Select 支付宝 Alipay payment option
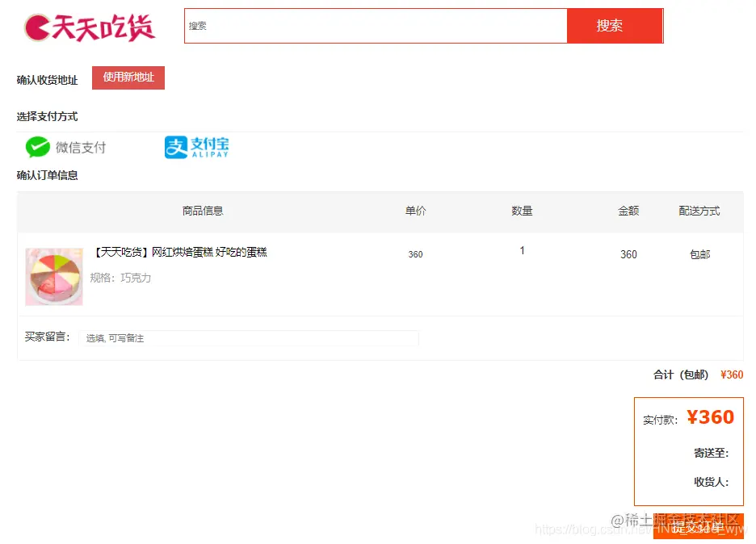 tap(197, 147)
